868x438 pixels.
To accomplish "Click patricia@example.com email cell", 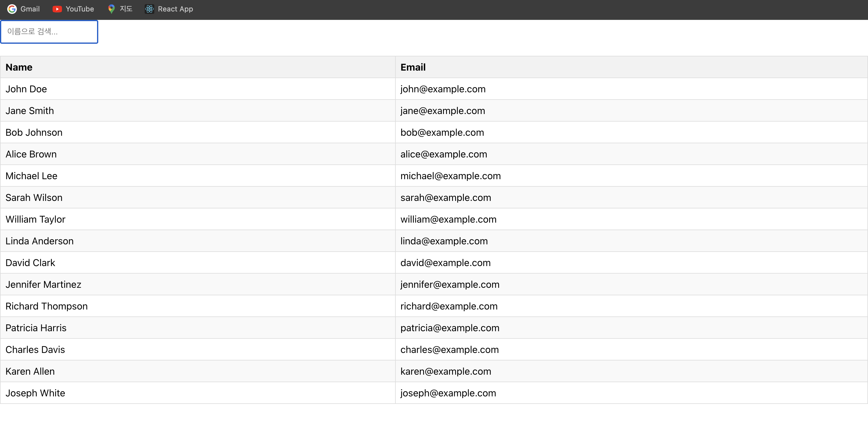I will point(449,328).
